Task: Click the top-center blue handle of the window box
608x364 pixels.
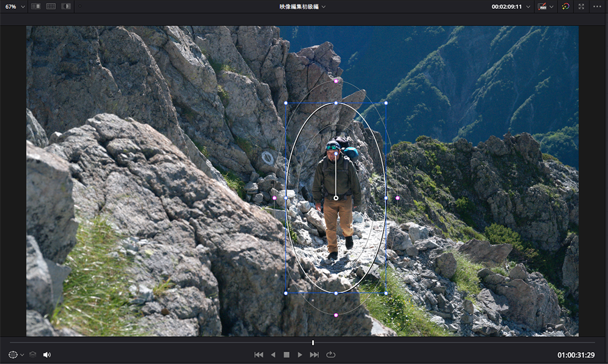Action: pyautogui.click(x=336, y=103)
